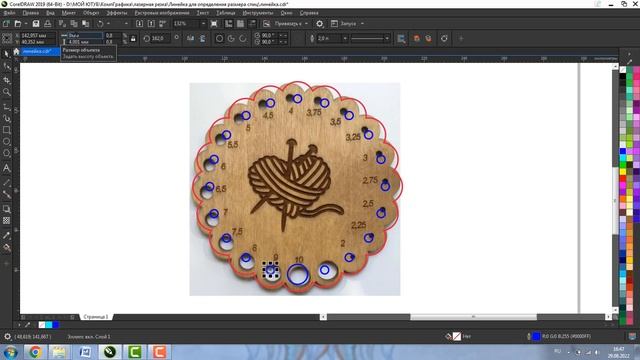Click the horizontal scrollbar thumb
Viewport: 640px width, 360px height.
(473, 317)
